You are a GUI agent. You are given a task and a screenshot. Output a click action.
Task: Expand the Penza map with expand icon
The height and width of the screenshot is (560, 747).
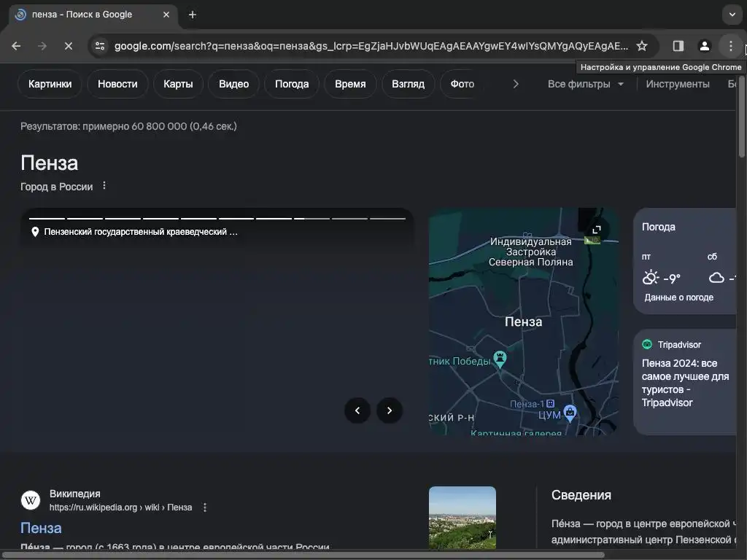click(597, 230)
